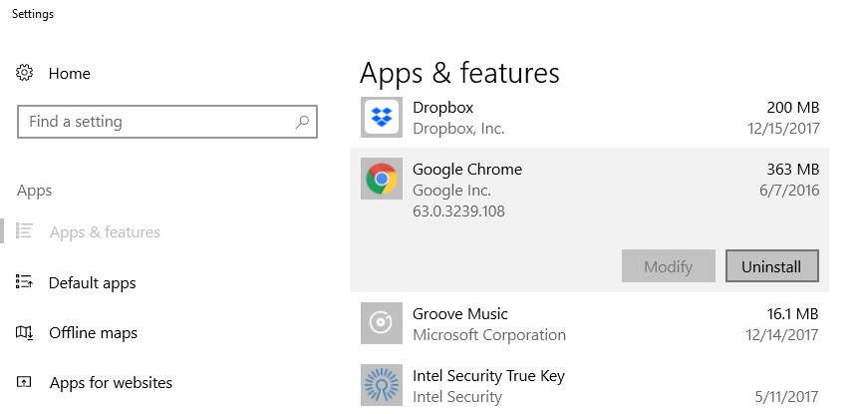Click the Modify button for Chrome
Image resolution: width=868 pixels, height=414 pixels.
(x=668, y=266)
